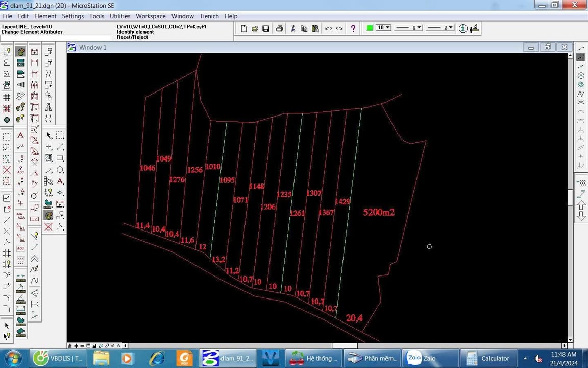Click the Delete Element red X tool

(48, 227)
